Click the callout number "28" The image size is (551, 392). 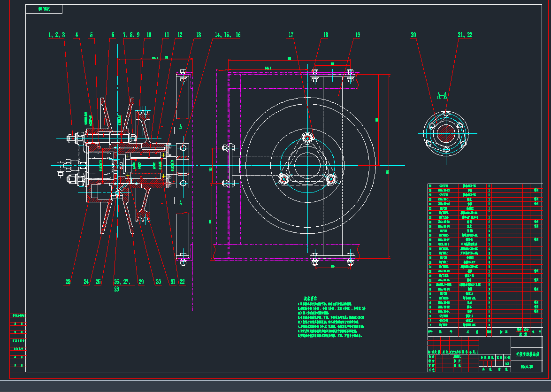(117, 289)
